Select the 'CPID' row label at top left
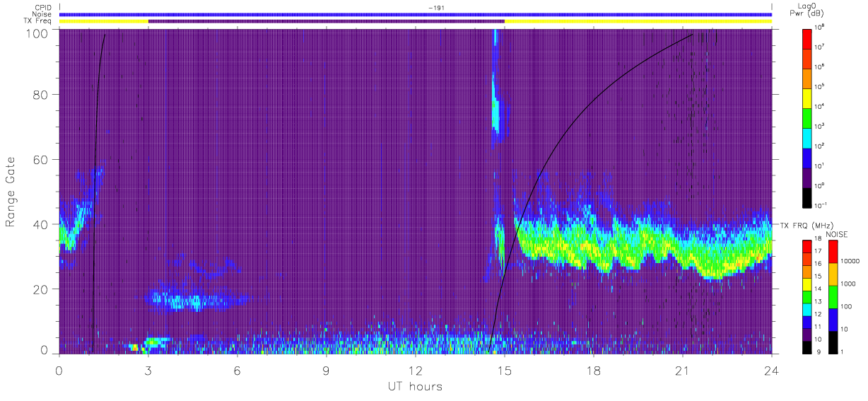 pyautogui.click(x=42, y=8)
